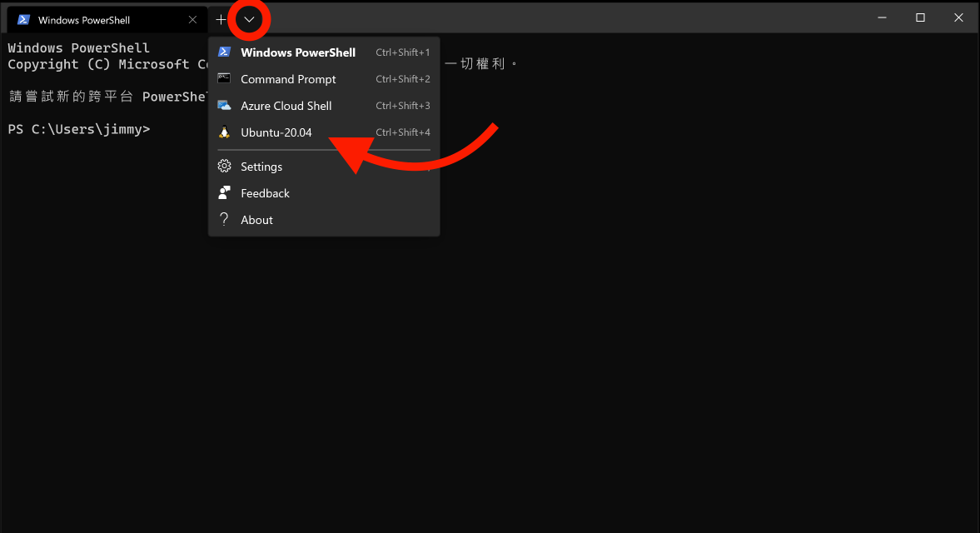Viewport: 980px width, 533px height.
Task: Click the Feedback person icon
Action: coord(223,192)
